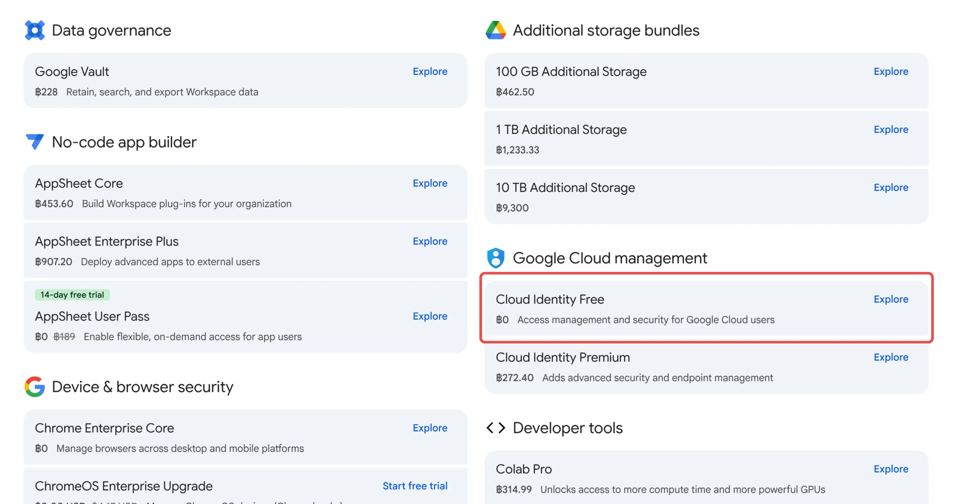Viewport: 980px width, 504px height.
Task: Click 'Unlocks access to more compute time' description
Action: 682,489
